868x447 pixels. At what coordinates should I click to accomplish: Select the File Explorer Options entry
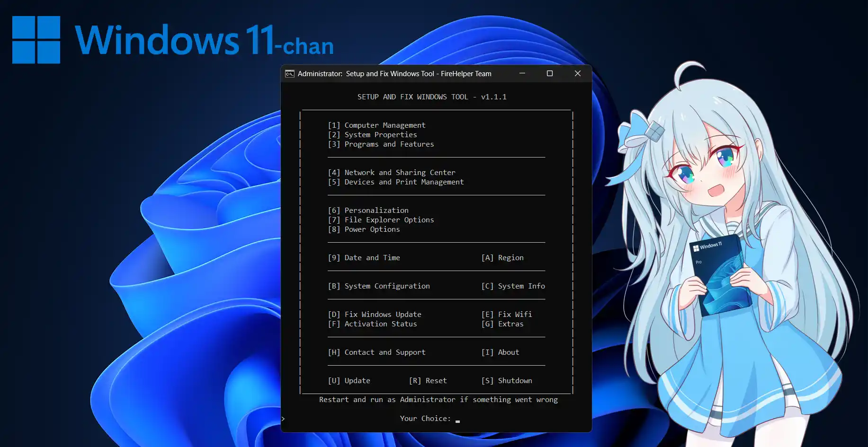pyautogui.click(x=381, y=220)
